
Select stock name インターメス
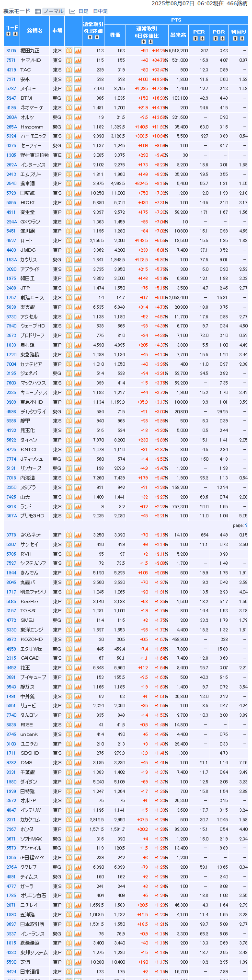point(33,164)
